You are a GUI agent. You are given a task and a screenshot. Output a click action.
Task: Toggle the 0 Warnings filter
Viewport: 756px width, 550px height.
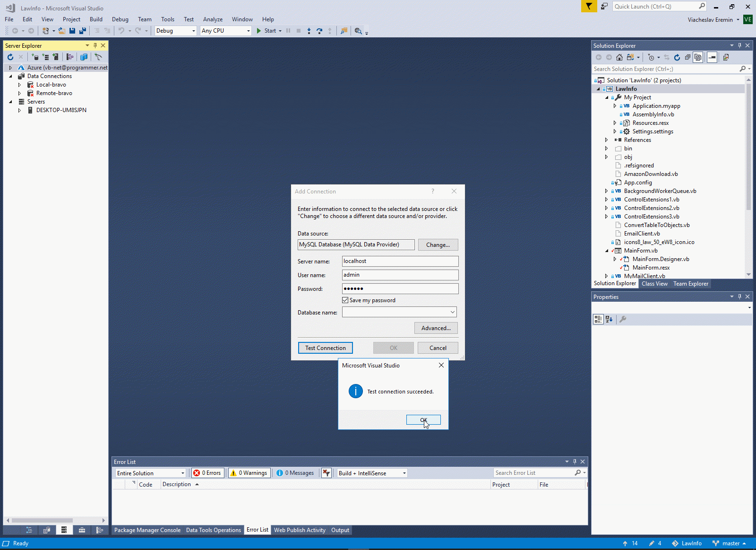point(249,473)
